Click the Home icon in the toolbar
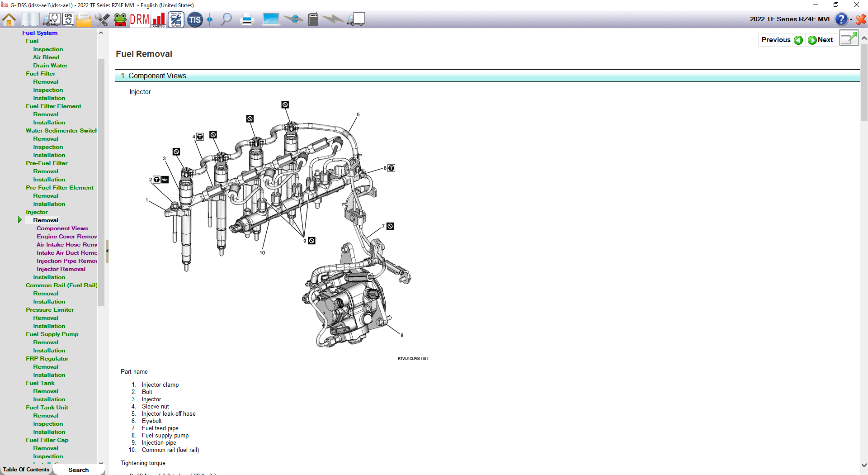 [x=9, y=19]
